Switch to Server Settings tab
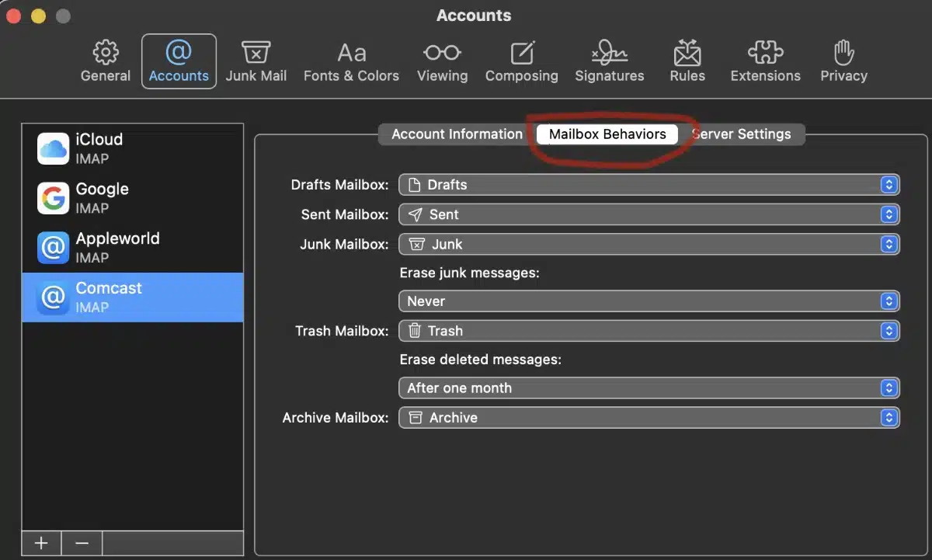This screenshot has height=560, width=932. pos(742,134)
